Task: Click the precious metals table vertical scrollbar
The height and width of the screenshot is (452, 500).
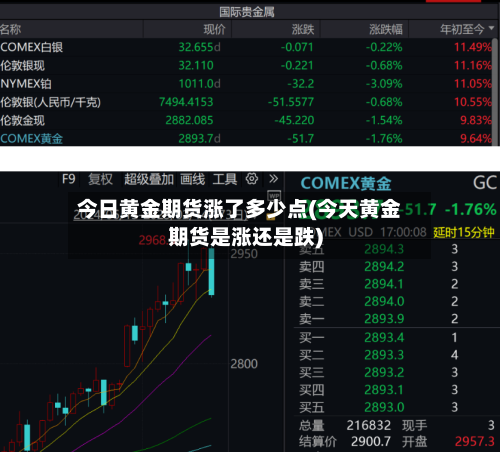Action: pos(496,92)
